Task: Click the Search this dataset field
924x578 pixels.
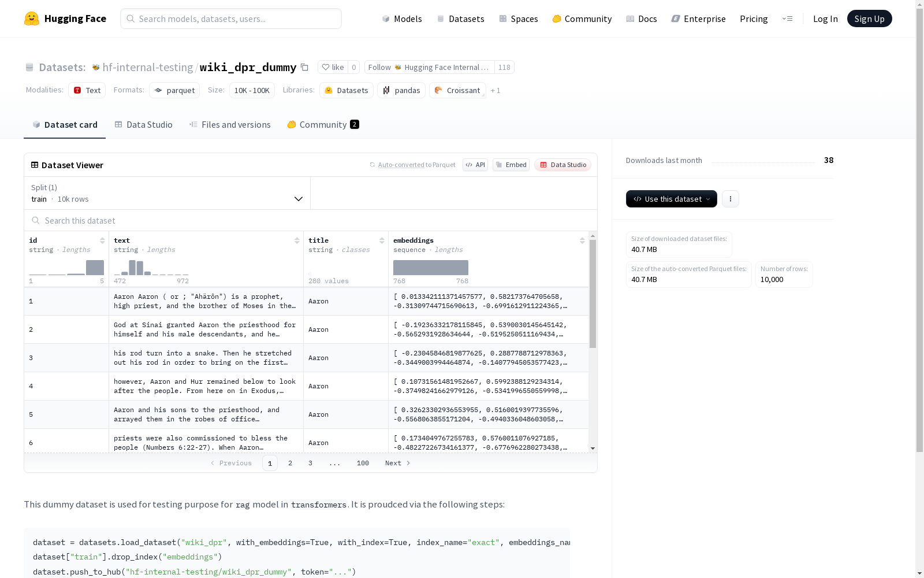Action: [311, 220]
